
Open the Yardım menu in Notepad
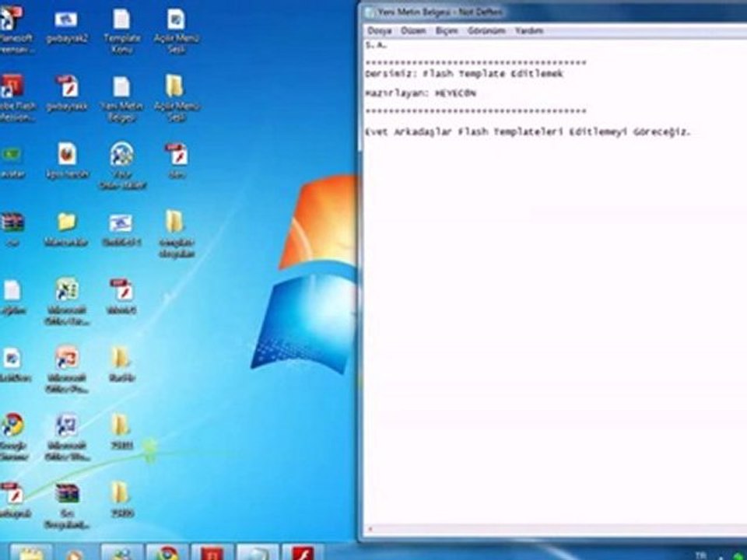pos(529,31)
